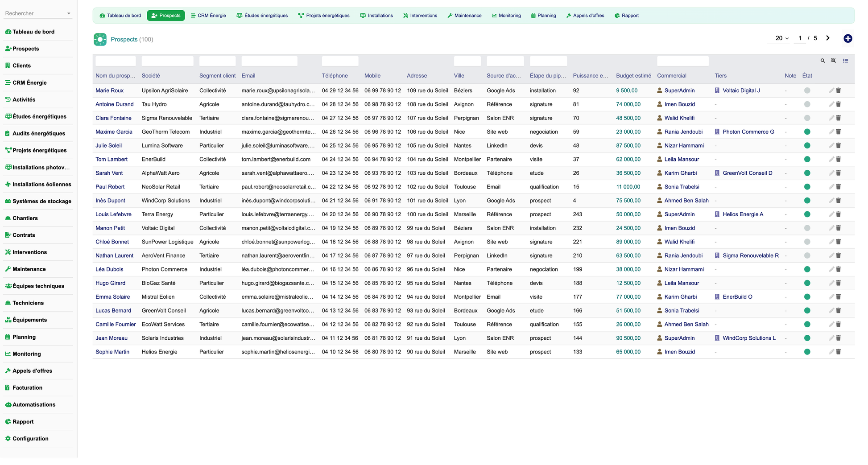
Task: Delete the Camille Fournier prospect row
Action: click(838, 325)
